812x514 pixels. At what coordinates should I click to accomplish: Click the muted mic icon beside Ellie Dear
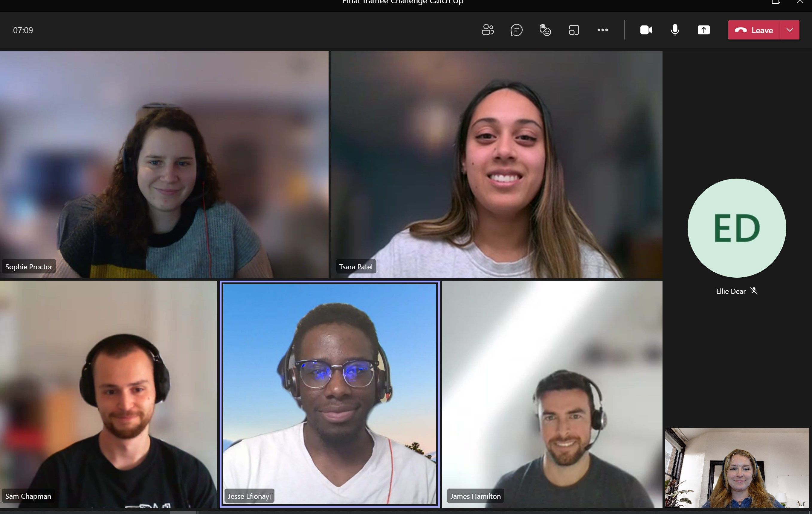(x=754, y=291)
